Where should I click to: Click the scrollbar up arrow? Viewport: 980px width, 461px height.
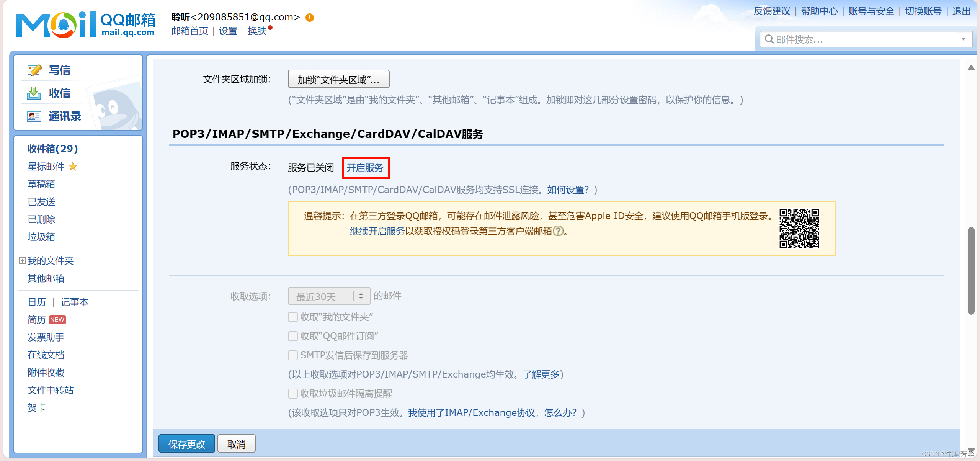click(x=971, y=68)
